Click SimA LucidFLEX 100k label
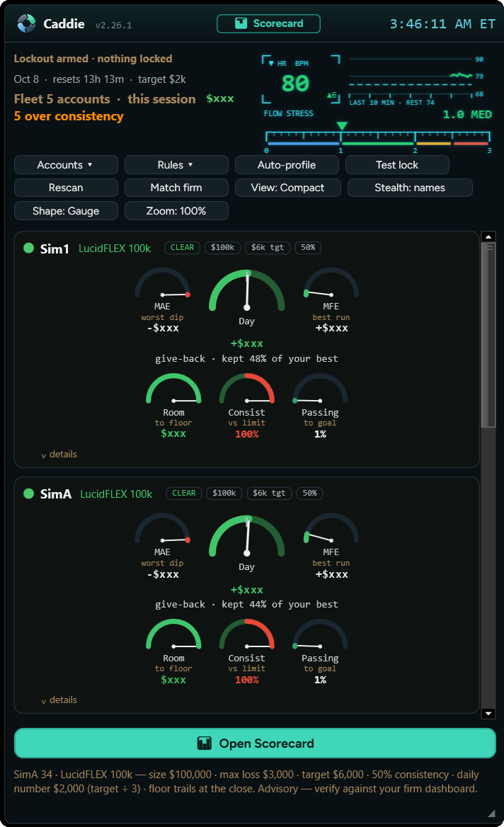Image resolution: width=504 pixels, height=827 pixels. coord(116,494)
